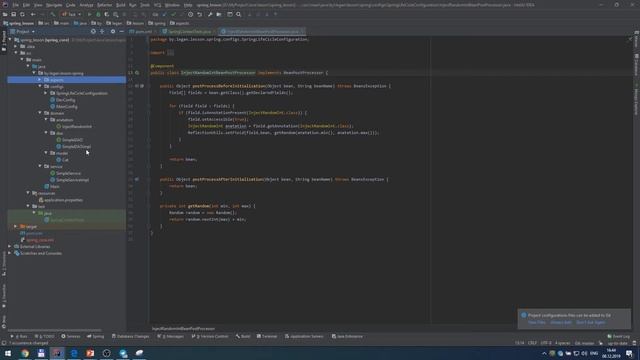The height and width of the screenshot is (360, 640).
Task: Select the InjectRandomInt annotation file
Action: (x=73, y=127)
